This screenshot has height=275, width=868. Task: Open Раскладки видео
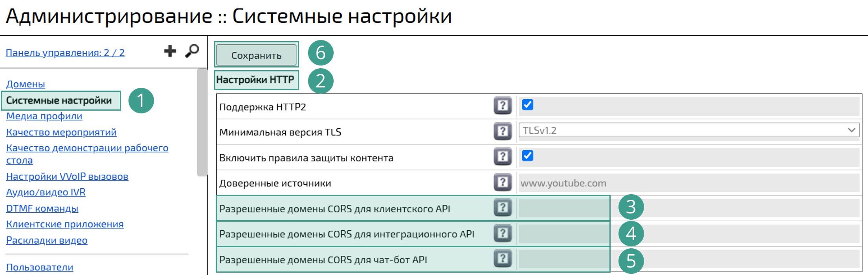pos(47,240)
